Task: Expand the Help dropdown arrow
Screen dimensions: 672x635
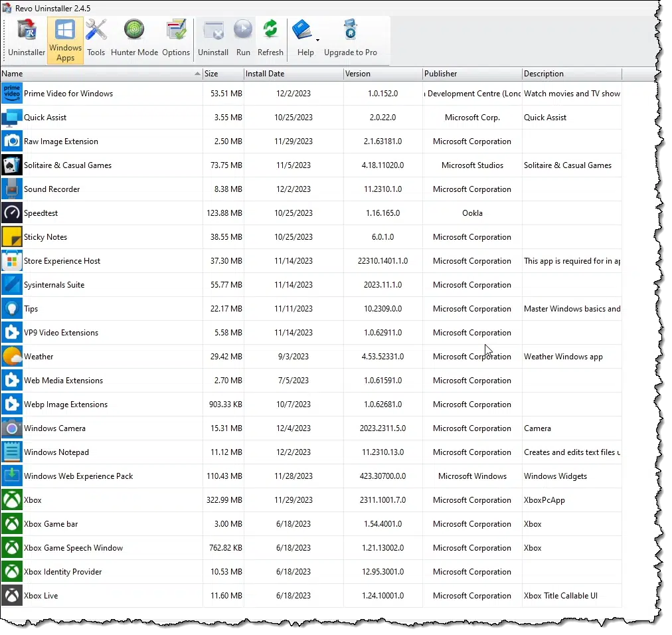Action: (x=317, y=40)
